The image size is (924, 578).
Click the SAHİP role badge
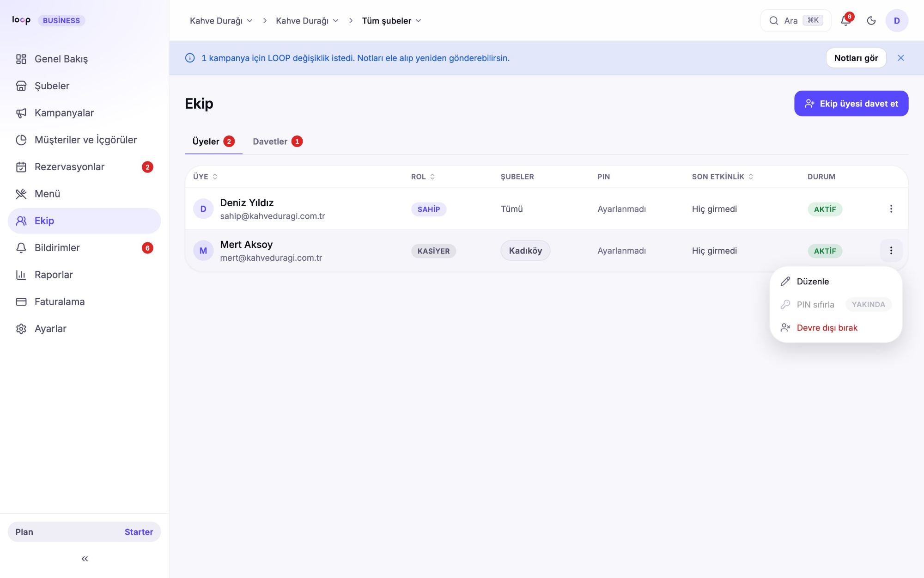429,209
